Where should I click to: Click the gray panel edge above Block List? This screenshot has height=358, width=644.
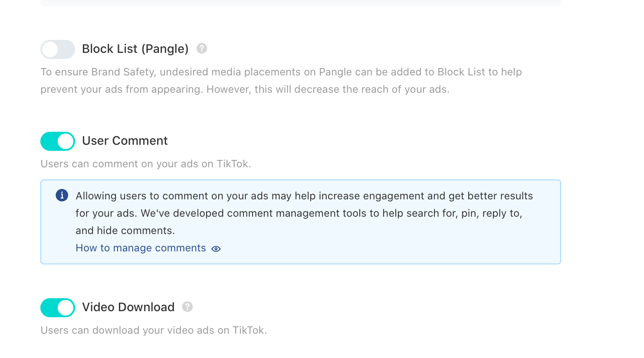300,3
